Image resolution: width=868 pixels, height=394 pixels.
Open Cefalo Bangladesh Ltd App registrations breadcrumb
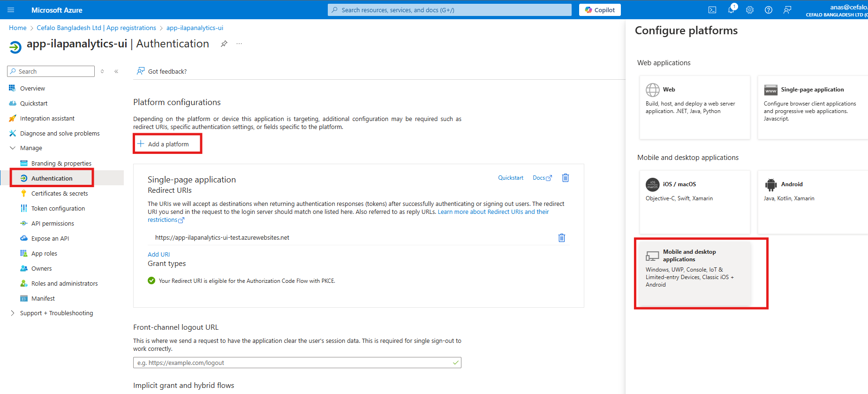tap(96, 28)
